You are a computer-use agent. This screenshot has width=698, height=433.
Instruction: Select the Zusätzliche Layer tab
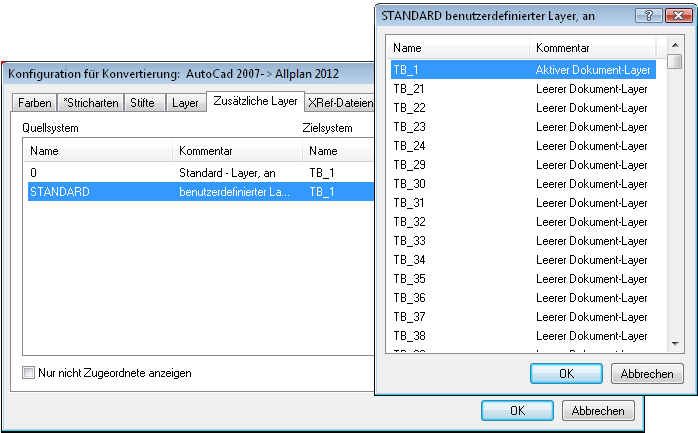coord(255,101)
